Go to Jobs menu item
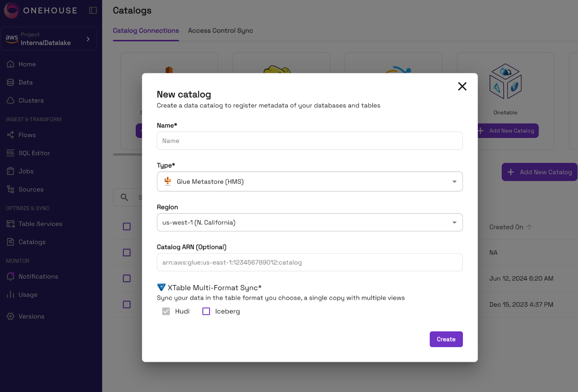Screen dimensions: 578x392 pyautogui.click(x=26, y=171)
